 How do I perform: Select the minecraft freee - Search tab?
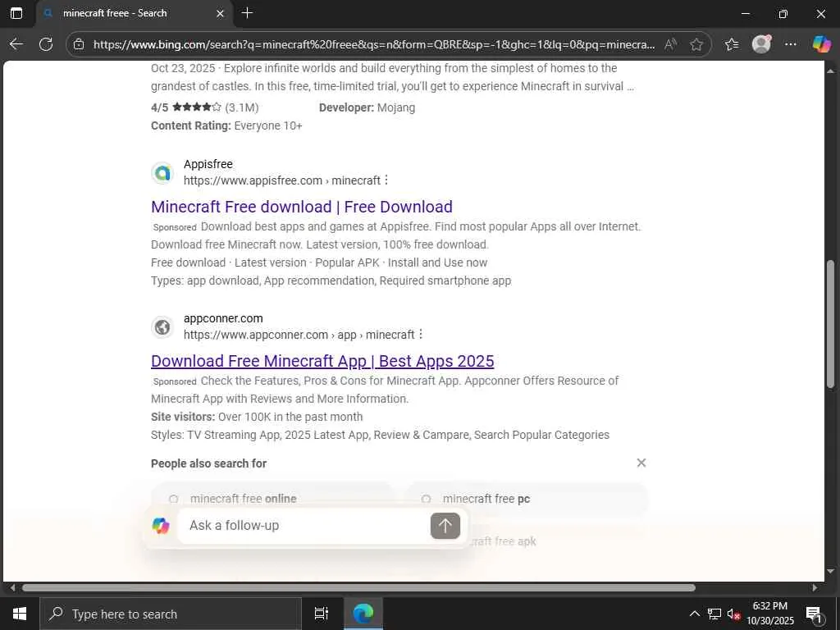point(135,13)
